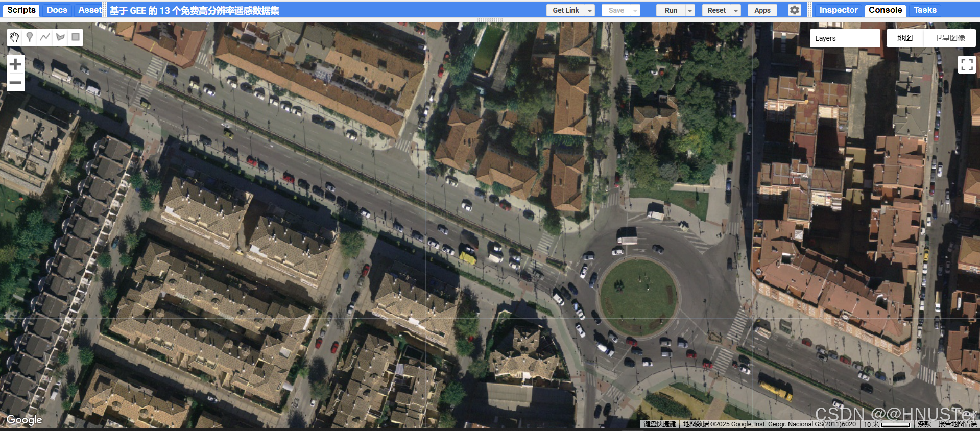Open 键盘快捷键 keyboard shortcuts
Image resolution: width=980 pixels, height=431 pixels.
[659, 424]
